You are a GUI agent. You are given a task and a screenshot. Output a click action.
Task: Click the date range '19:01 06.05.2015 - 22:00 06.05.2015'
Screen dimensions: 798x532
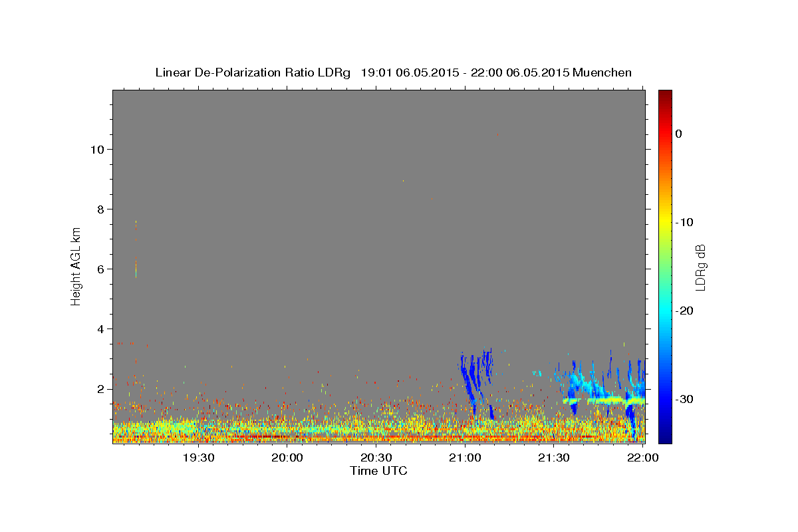pos(465,72)
